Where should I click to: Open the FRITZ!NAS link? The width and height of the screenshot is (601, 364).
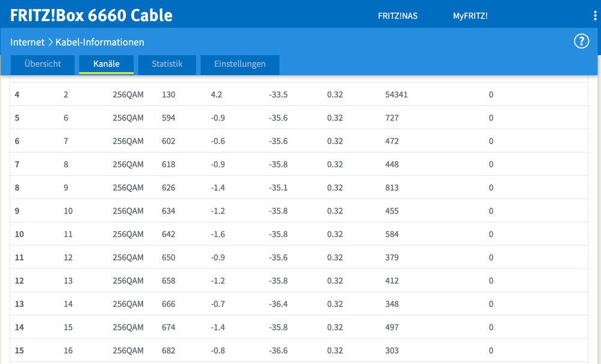(397, 16)
